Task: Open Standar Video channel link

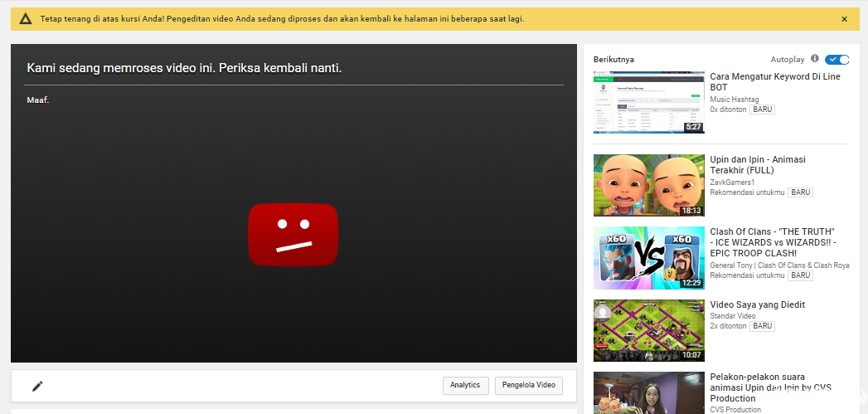Action: (x=733, y=316)
